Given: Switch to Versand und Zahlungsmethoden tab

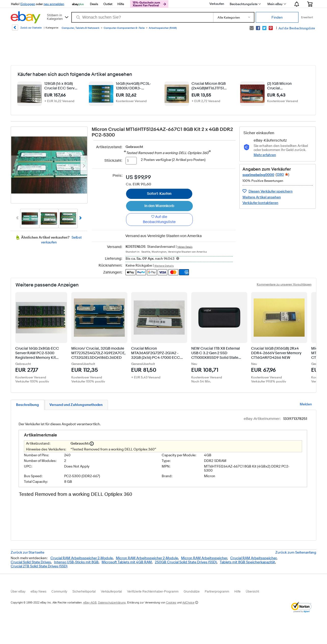Looking at the screenshot, I should point(76,405).
